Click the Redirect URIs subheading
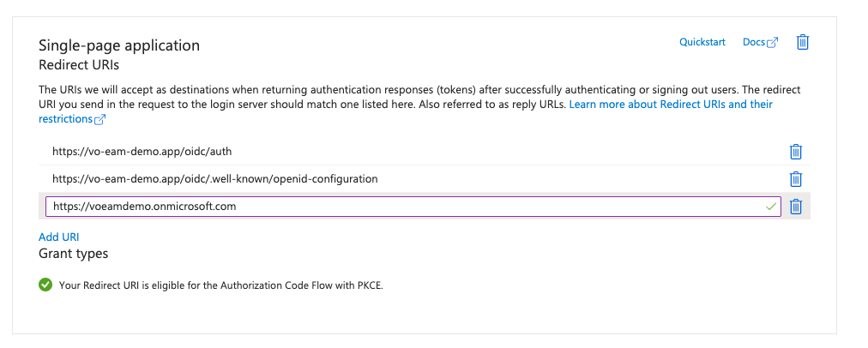The image size is (868, 348). [x=79, y=64]
